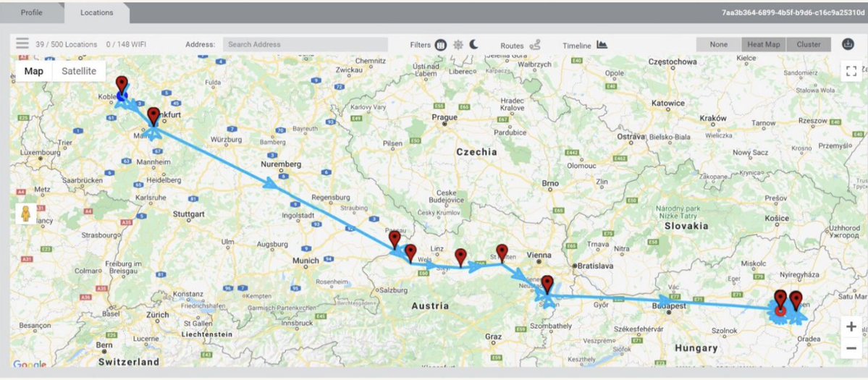Click the profile ID text at top right
868x380 pixels.
tap(793, 12)
